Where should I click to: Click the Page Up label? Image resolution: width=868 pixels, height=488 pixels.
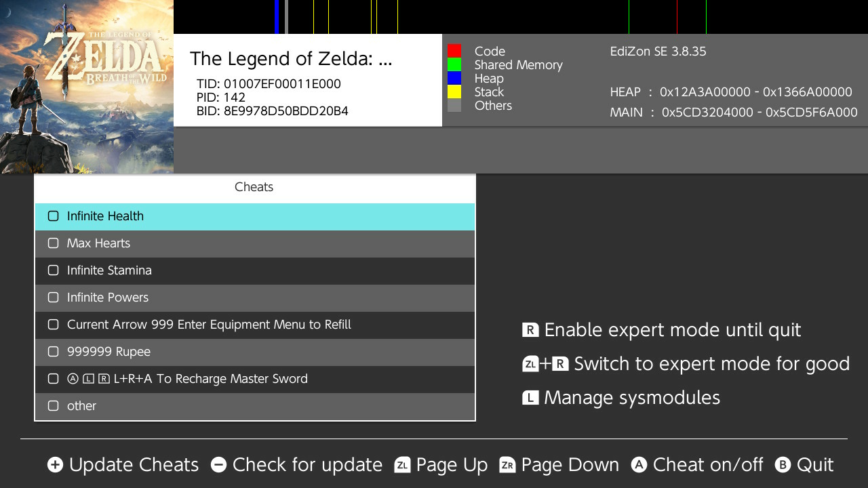point(452,465)
